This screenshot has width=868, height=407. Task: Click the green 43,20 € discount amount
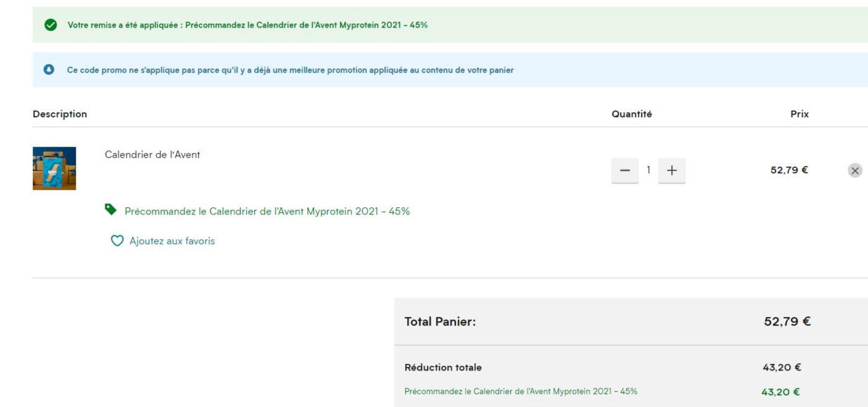[780, 392]
